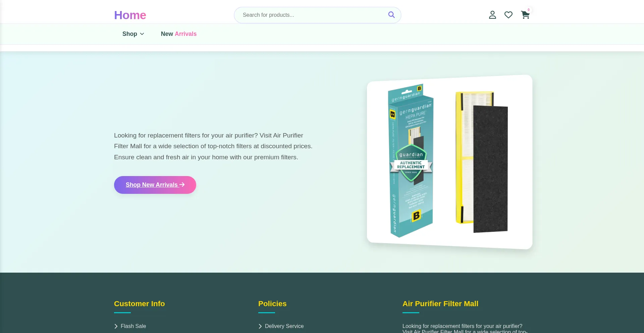The image size is (644, 333).
Task: Click the cart item count badge
Action: 529,10
